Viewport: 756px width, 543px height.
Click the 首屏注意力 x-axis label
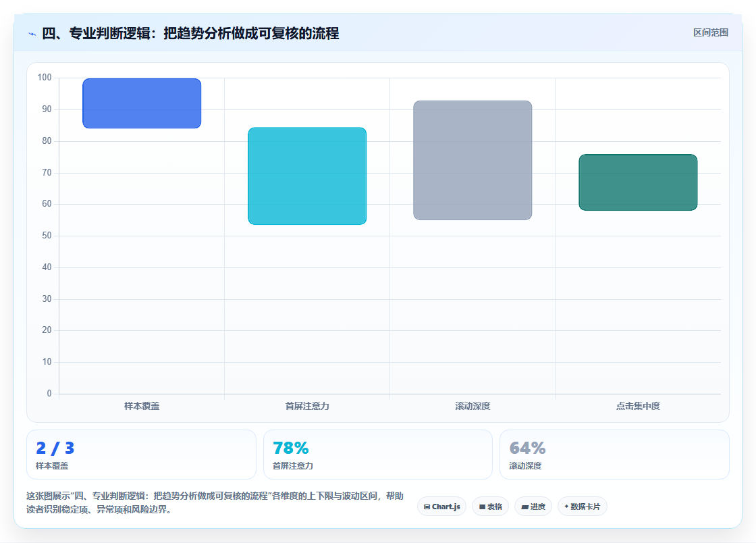click(x=307, y=406)
